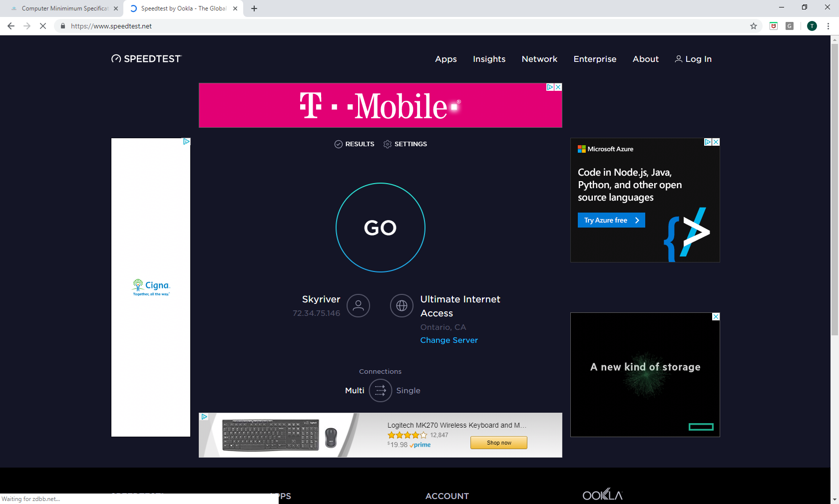Viewport: 839px width, 504px height.
Task: Click the vertical page scrollbar
Action: pos(835,190)
